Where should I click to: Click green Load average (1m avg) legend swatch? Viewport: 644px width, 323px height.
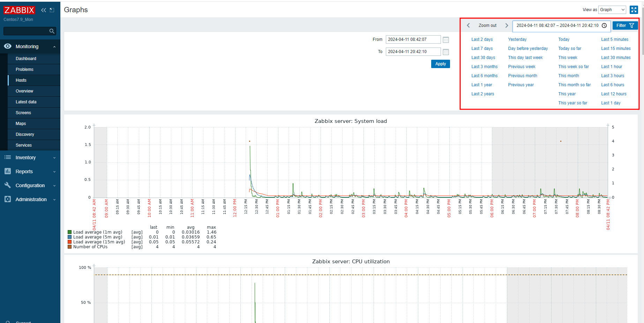[x=69, y=232]
